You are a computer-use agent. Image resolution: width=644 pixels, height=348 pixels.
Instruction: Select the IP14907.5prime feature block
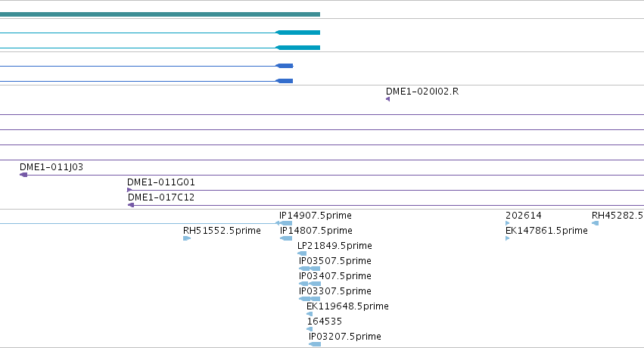[284, 223]
